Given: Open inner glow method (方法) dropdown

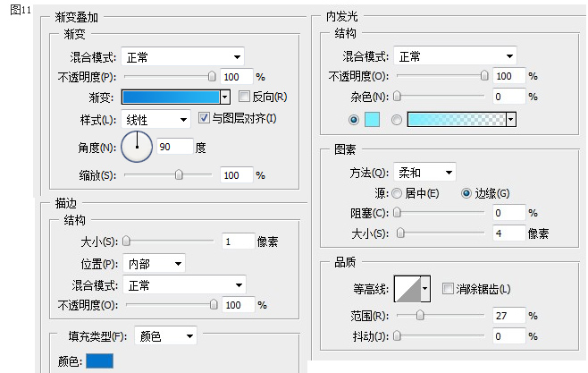Looking at the screenshot, I should tap(424, 172).
